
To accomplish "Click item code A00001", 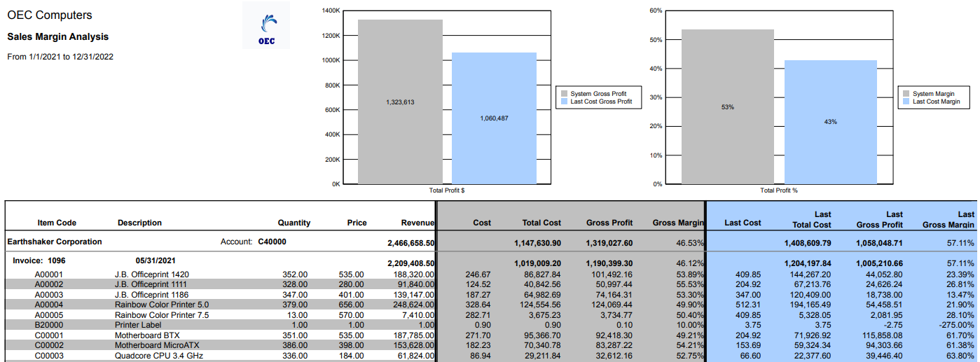I will pos(49,274).
